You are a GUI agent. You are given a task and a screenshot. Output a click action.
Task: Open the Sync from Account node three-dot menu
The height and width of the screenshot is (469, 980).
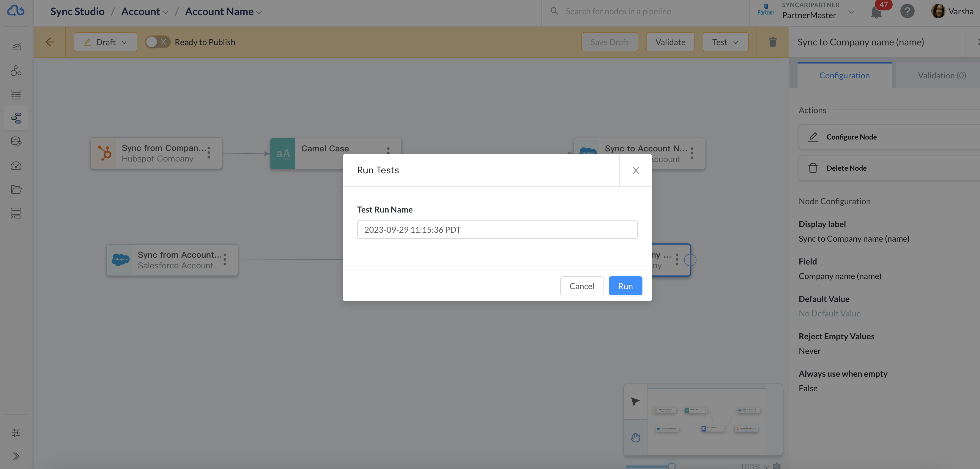[x=225, y=260]
